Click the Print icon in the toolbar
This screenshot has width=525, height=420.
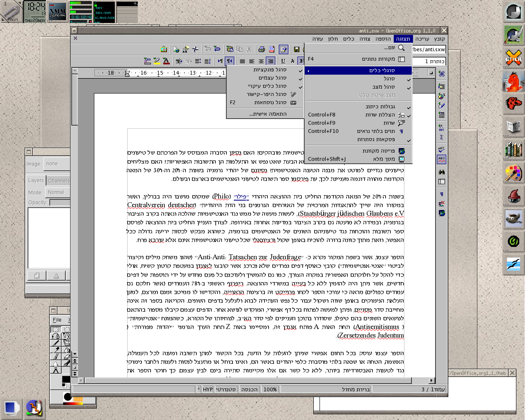(x=261, y=50)
